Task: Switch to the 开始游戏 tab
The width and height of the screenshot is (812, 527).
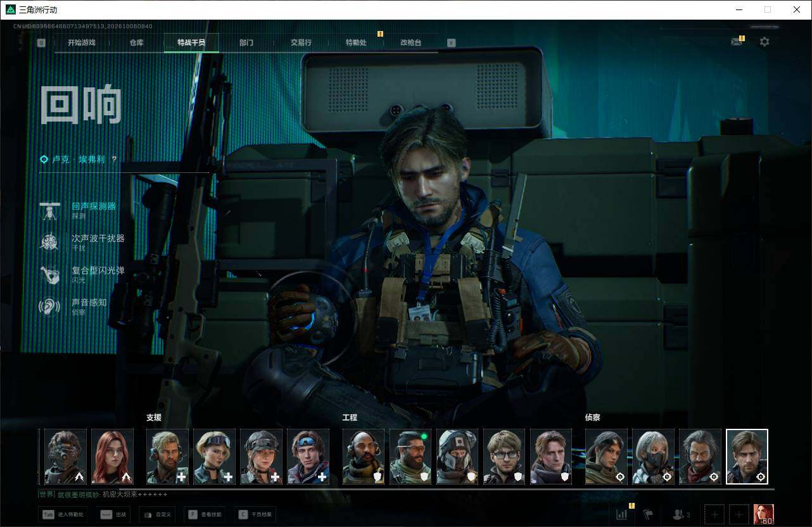Action: click(x=82, y=42)
